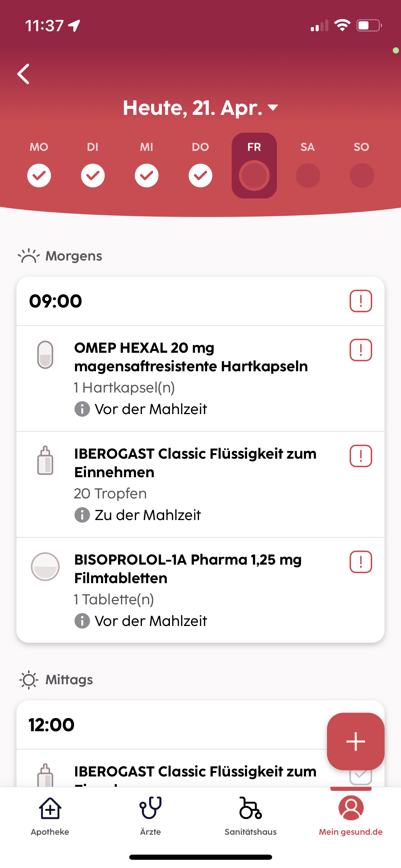The width and height of the screenshot is (401, 868).
Task: Open OMEP HEXAL 20 mg medication entry
Action: tap(191, 357)
